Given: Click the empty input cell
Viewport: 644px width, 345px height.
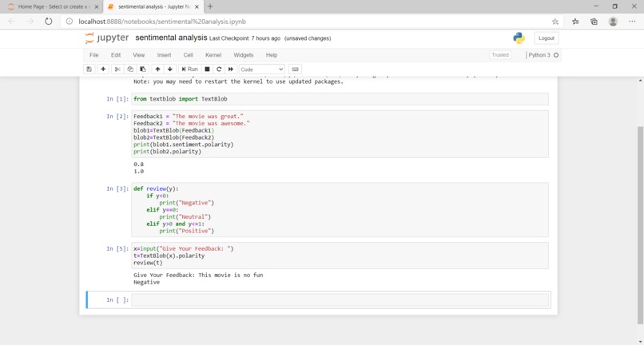Looking at the screenshot, I should [x=340, y=299].
